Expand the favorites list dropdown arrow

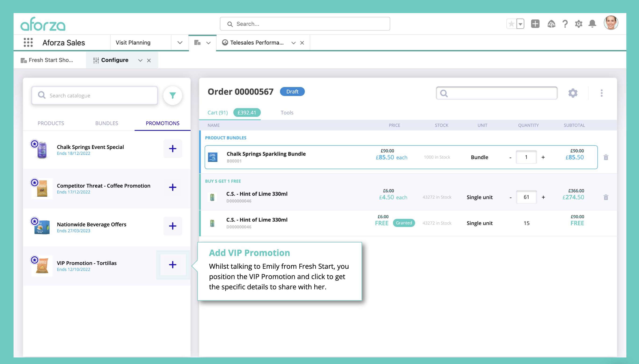[x=520, y=24]
